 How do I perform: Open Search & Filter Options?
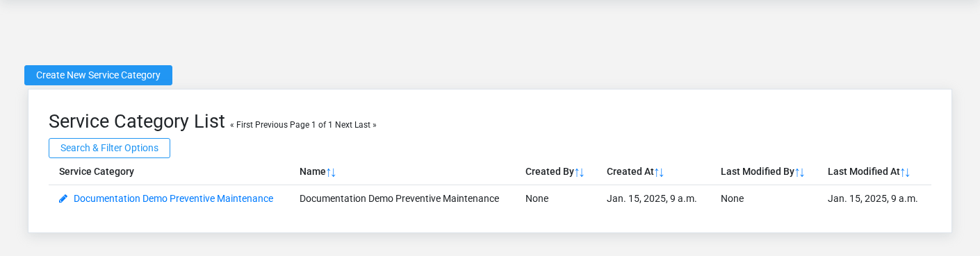pyautogui.click(x=109, y=148)
